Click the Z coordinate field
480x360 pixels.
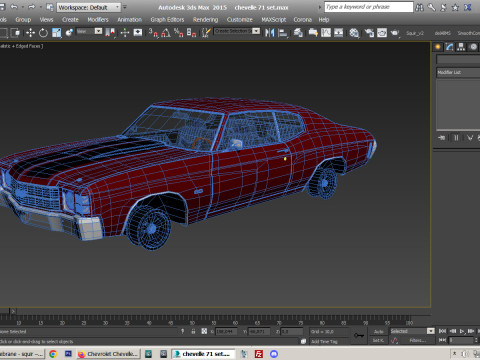point(292,332)
